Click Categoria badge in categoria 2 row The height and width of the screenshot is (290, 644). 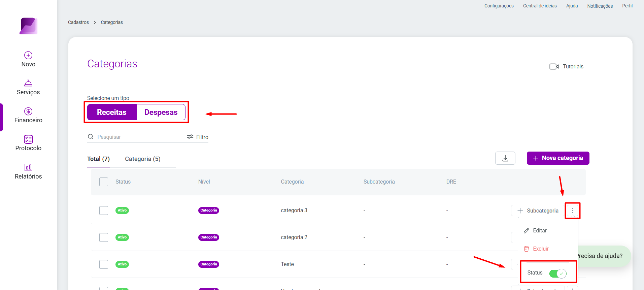tap(209, 237)
